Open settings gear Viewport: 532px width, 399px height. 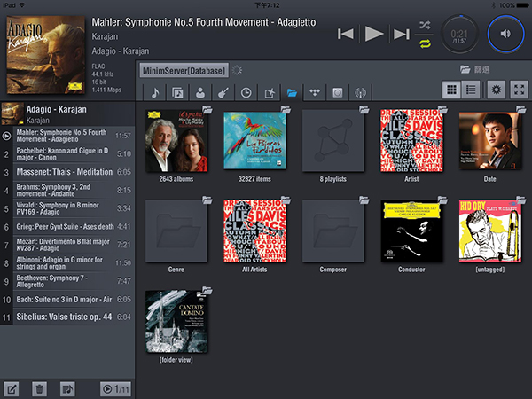click(496, 90)
